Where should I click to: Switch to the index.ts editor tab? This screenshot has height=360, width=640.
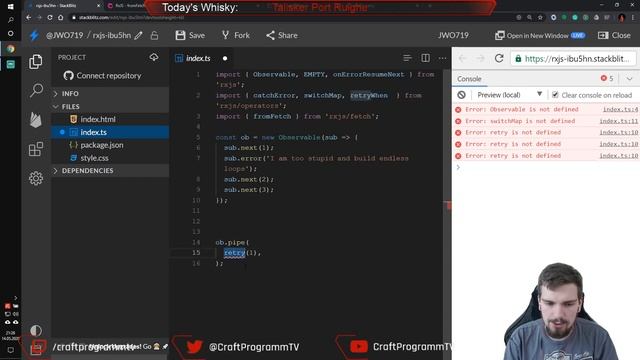coord(198,58)
